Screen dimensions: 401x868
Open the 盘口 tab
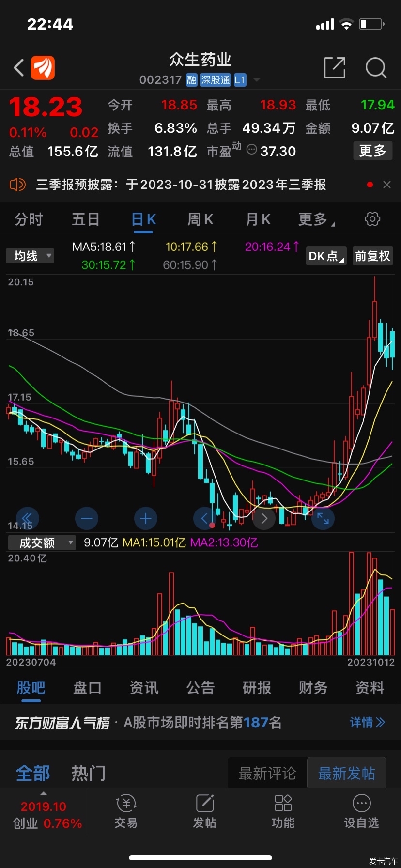click(87, 687)
